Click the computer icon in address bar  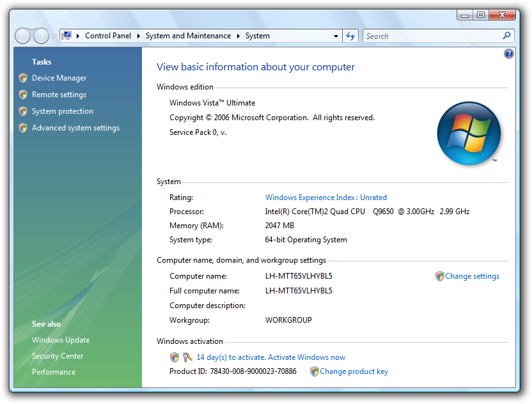point(67,36)
